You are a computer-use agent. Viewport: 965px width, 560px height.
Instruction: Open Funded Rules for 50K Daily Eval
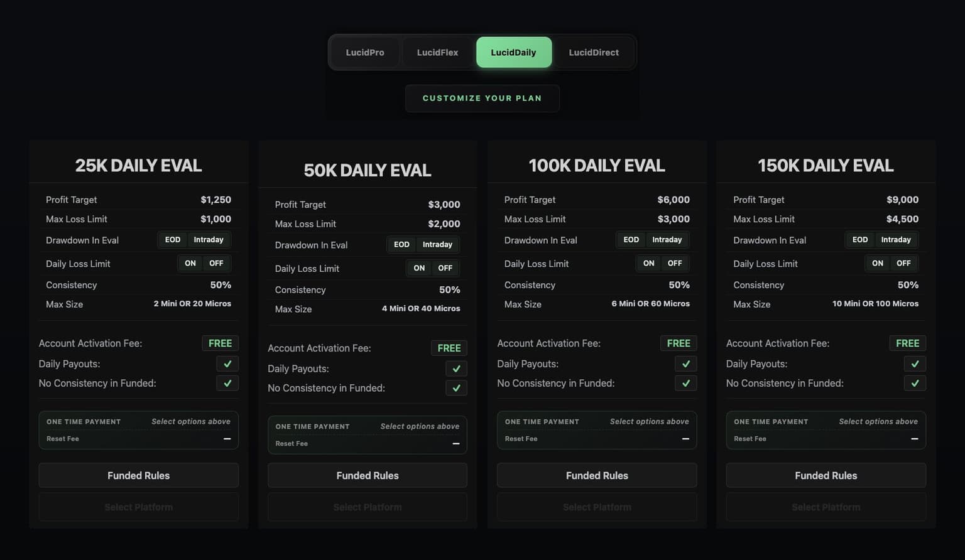pyautogui.click(x=368, y=475)
